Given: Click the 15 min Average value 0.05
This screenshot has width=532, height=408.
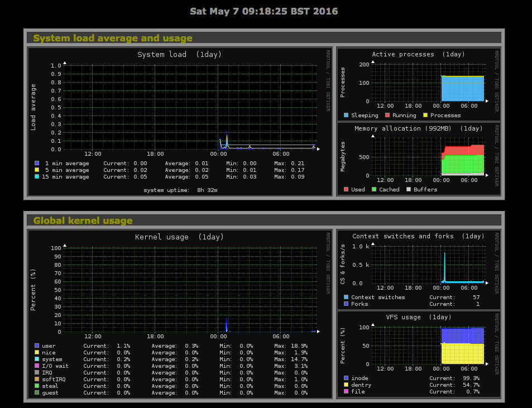Looking at the screenshot, I should (x=202, y=177).
